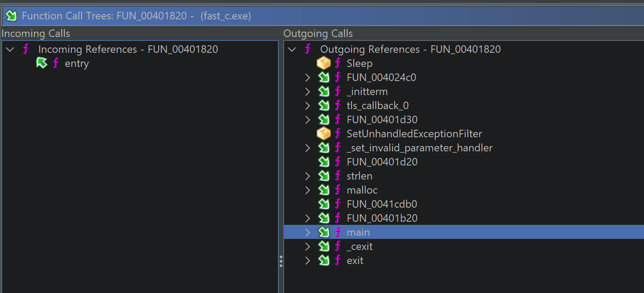644x293 pixels.
Task: Select the Incoming References - FUN_00401820 root
Action: 128,49
